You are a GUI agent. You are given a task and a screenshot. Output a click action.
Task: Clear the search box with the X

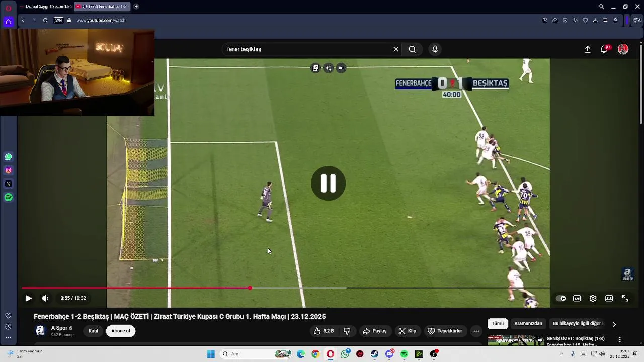[x=396, y=49]
